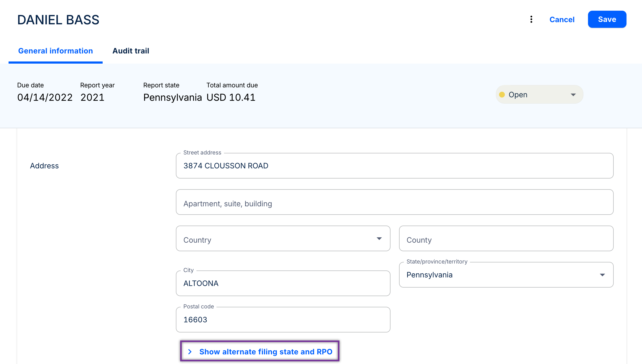Click the State/province dropdown caret icon
The image size is (642, 364).
(x=602, y=275)
